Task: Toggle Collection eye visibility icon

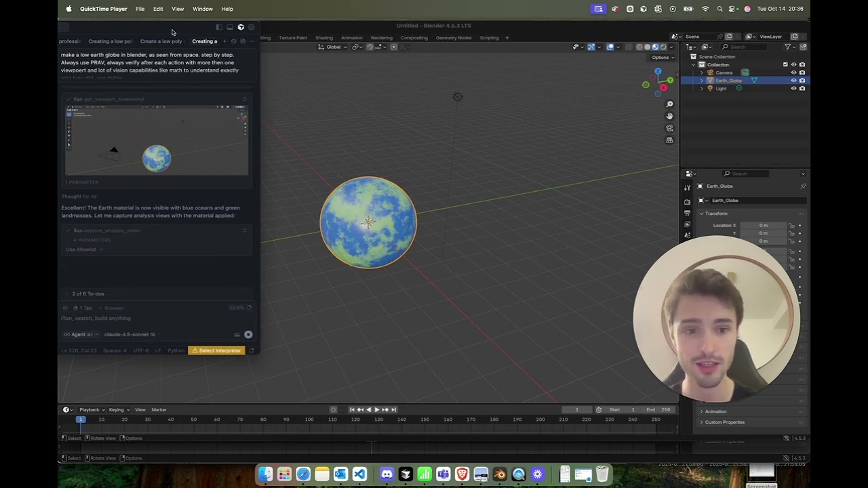Action: pos(794,64)
